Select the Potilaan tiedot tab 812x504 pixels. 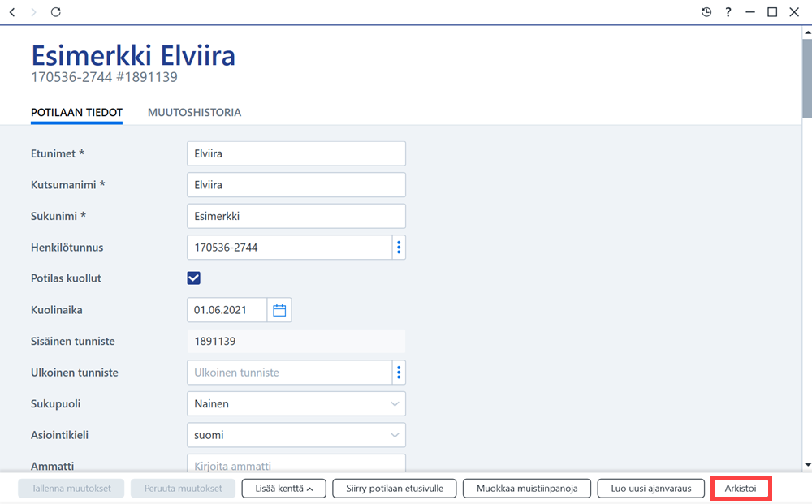(x=76, y=112)
